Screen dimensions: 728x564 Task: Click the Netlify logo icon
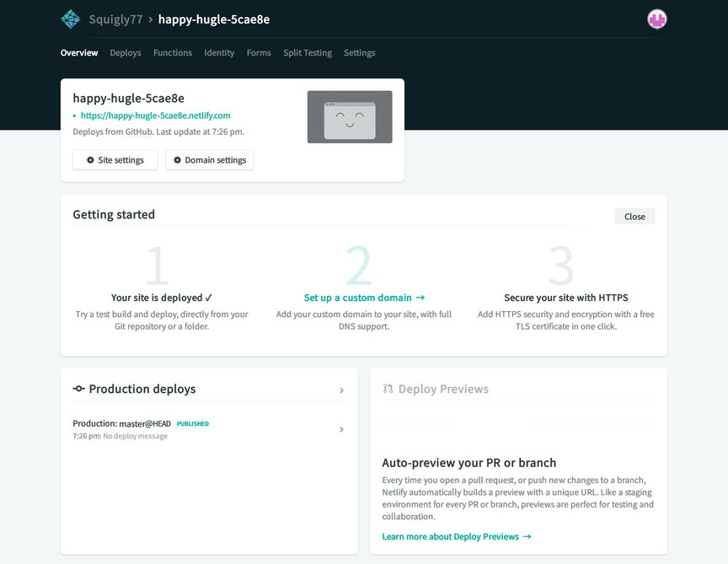click(x=71, y=19)
